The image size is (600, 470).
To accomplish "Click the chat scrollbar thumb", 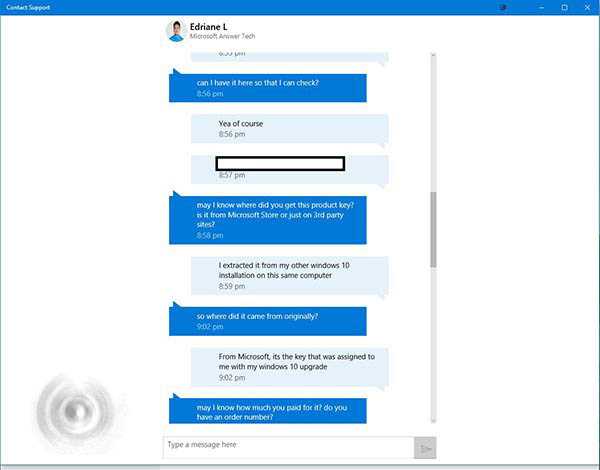I will [433, 229].
